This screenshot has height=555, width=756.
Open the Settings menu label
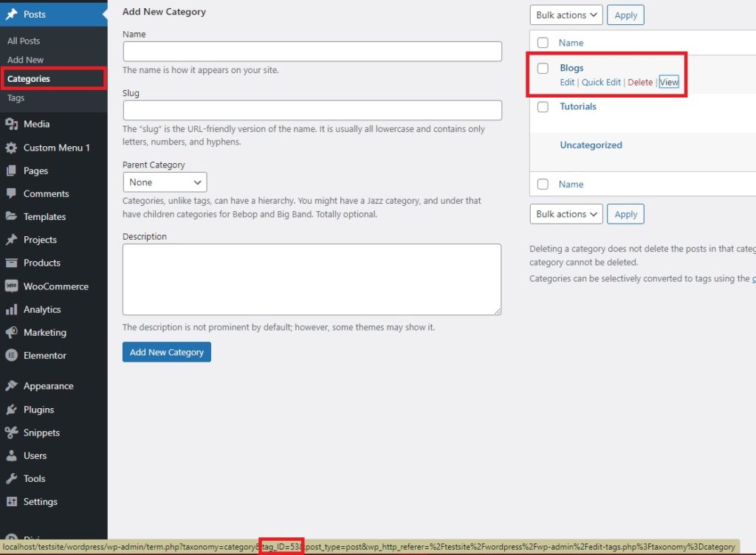click(x=41, y=502)
